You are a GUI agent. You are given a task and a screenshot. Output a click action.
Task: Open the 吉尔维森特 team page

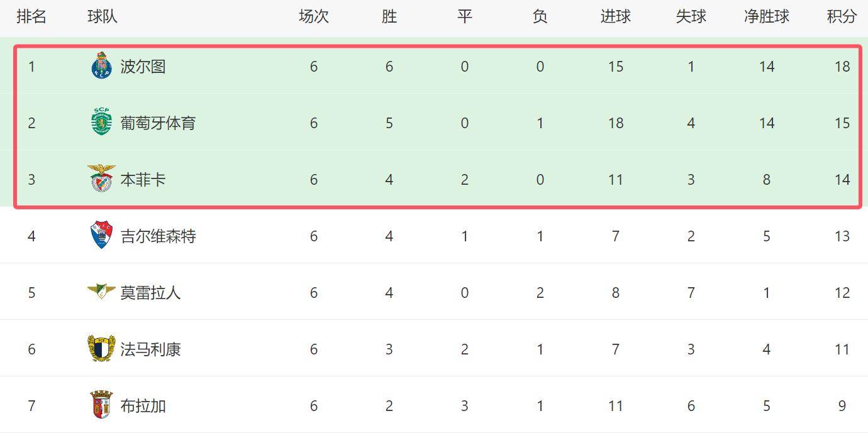(158, 236)
